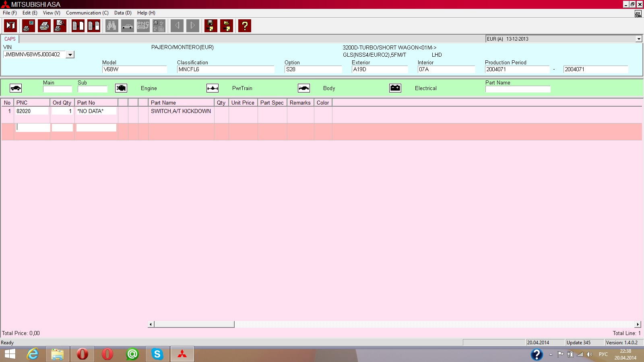Click the Part Name search input field

[518, 89]
